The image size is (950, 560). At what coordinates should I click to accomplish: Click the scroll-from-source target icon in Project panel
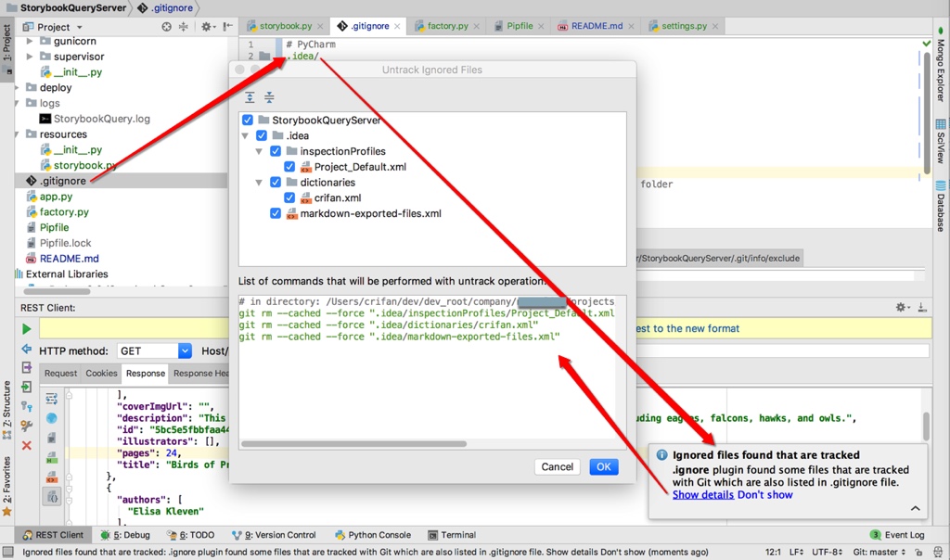click(x=167, y=27)
